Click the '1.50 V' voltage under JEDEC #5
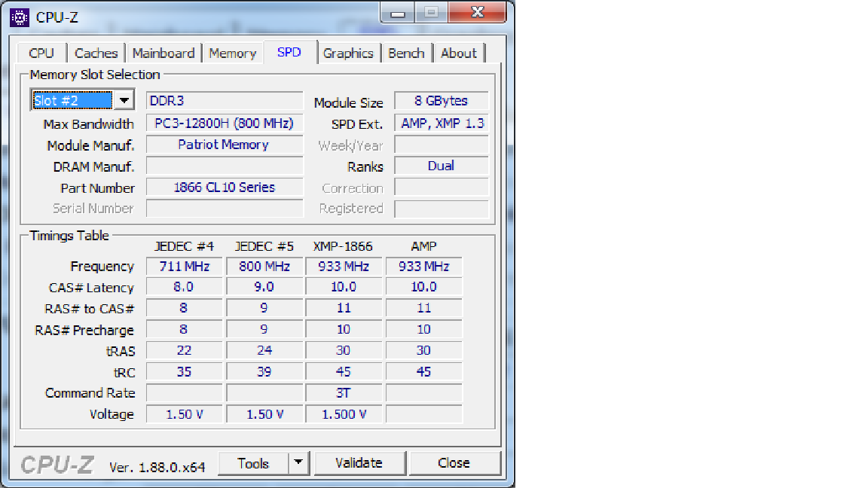Screen dimensions: 868x488 pyautogui.click(x=264, y=414)
